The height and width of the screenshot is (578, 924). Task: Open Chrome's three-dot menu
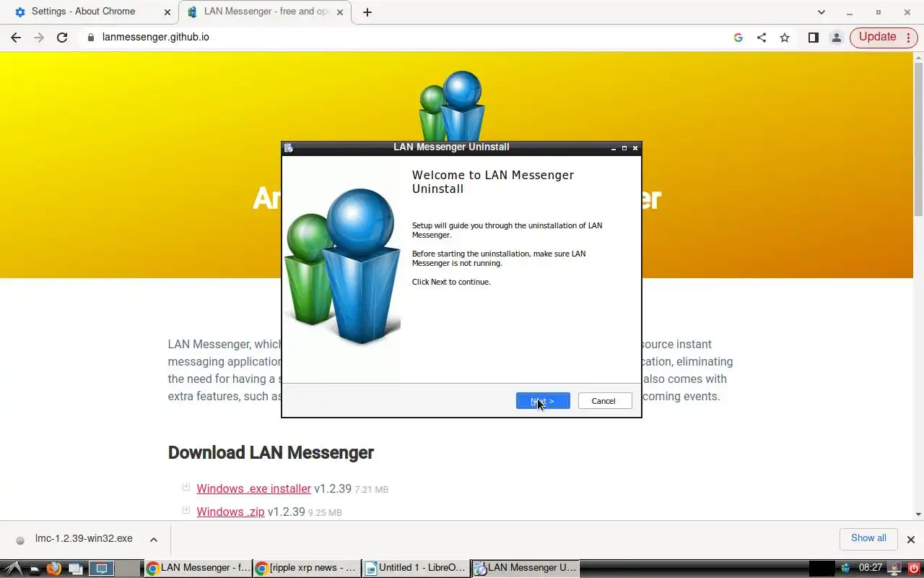click(909, 38)
